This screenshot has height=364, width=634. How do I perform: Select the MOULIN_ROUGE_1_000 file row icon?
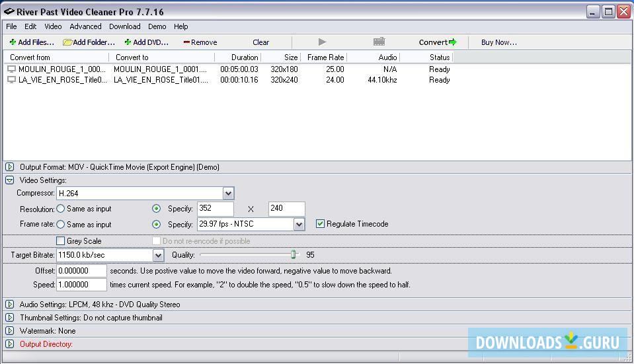[x=12, y=69]
